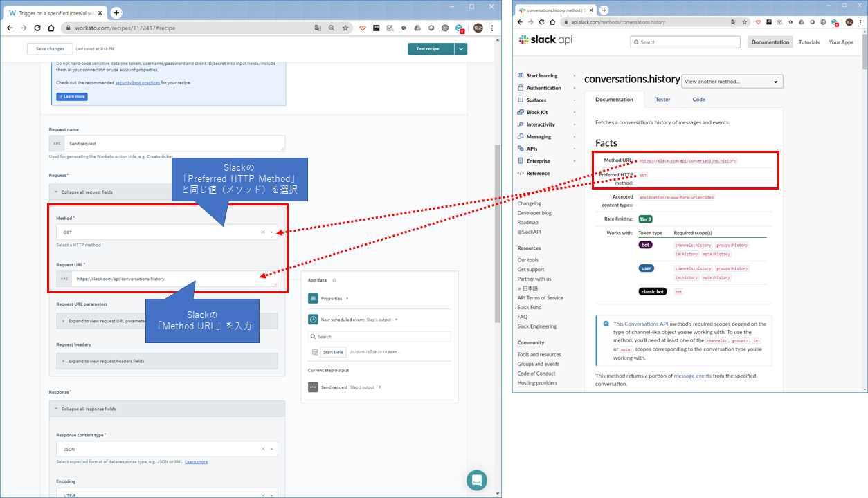Open Block Kit in Slack sidebar

(536, 112)
